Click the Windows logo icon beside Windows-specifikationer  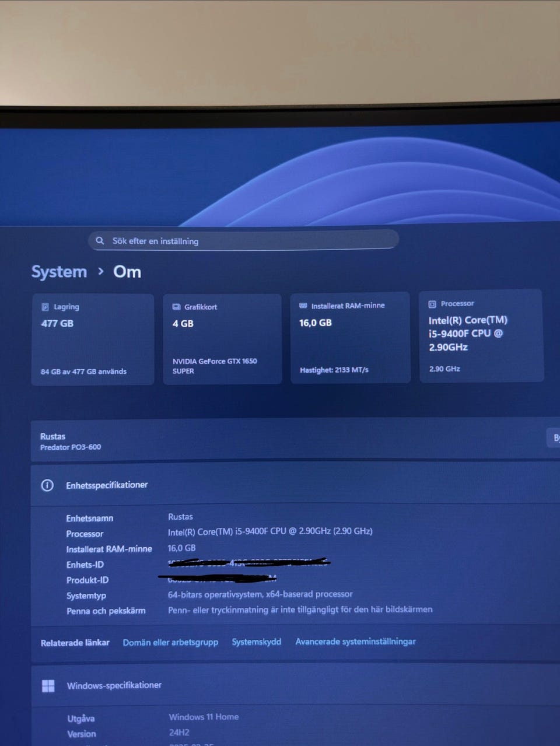coord(48,686)
